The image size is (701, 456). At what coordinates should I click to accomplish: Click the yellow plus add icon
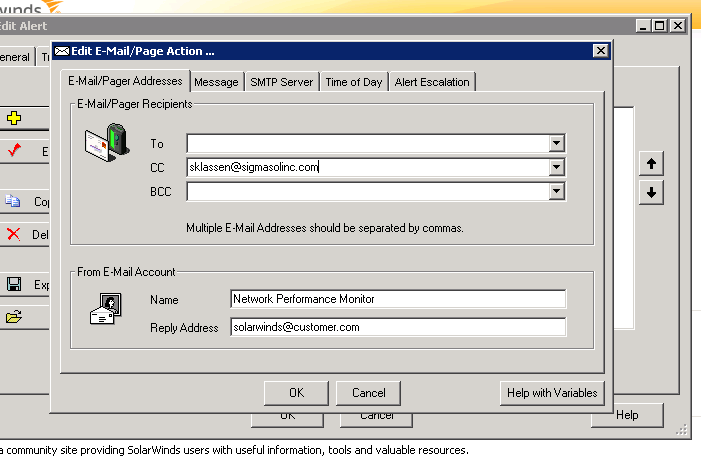point(14,118)
